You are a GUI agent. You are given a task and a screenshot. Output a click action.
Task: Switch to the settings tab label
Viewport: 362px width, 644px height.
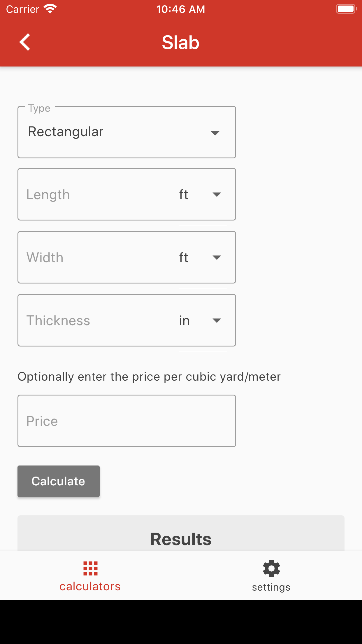click(271, 587)
